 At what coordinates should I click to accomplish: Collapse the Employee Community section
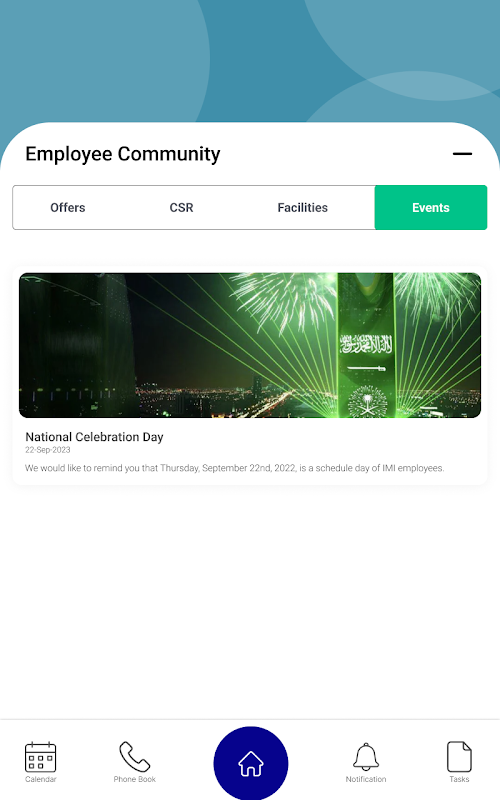(x=462, y=154)
